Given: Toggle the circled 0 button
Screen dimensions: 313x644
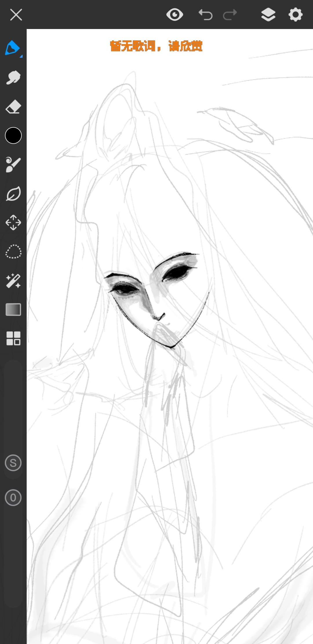Looking at the screenshot, I should pos(13,498).
